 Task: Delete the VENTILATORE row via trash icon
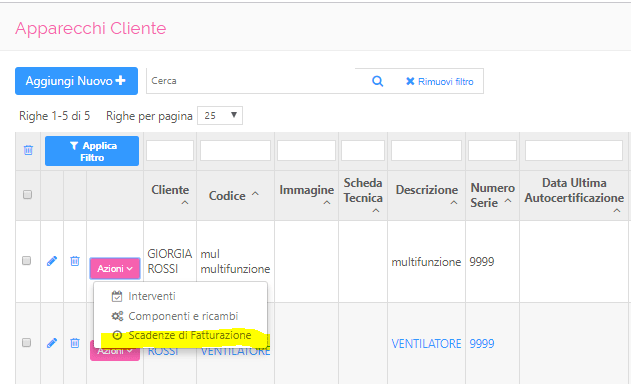75,343
